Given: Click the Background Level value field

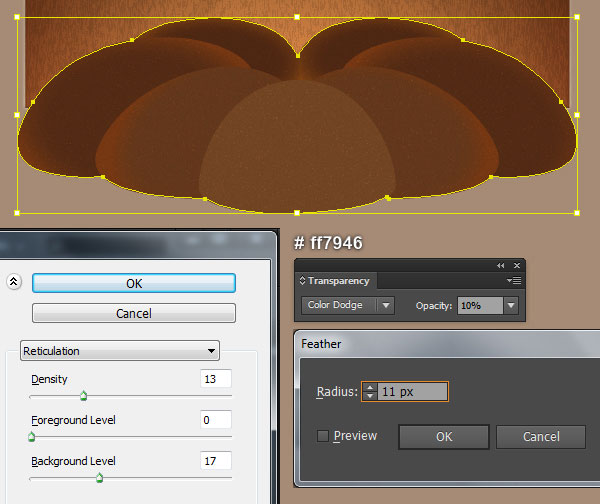Looking at the screenshot, I should (x=215, y=461).
